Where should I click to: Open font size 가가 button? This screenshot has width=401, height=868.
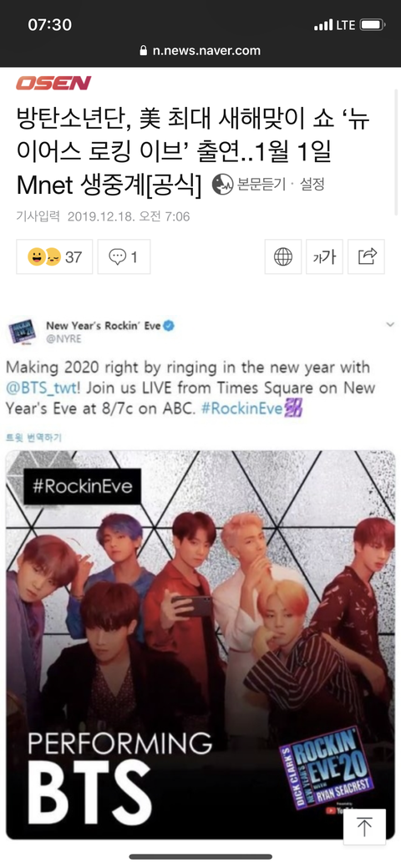pos(325,256)
